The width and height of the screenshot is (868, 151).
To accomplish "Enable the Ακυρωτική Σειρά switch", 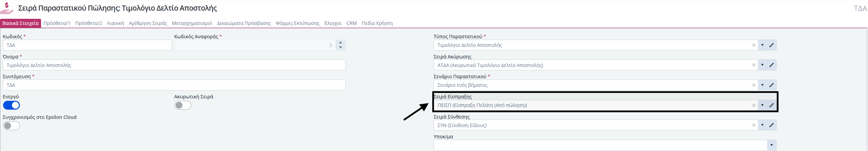I will click(183, 105).
